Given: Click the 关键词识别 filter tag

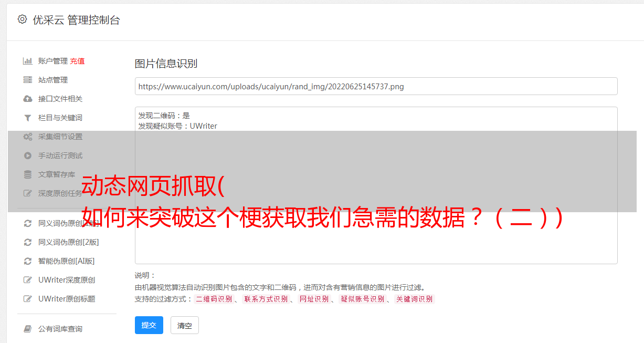Looking at the screenshot, I should coord(415,299).
